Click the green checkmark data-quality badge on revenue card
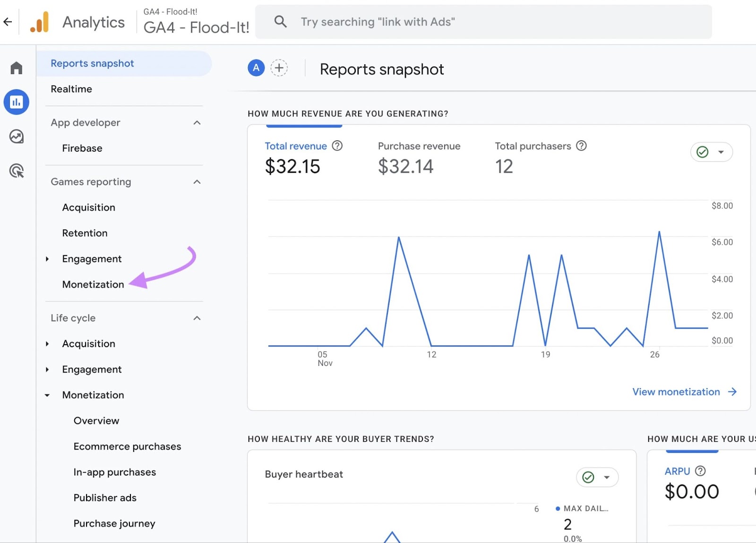The width and height of the screenshot is (756, 543). [x=703, y=152]
